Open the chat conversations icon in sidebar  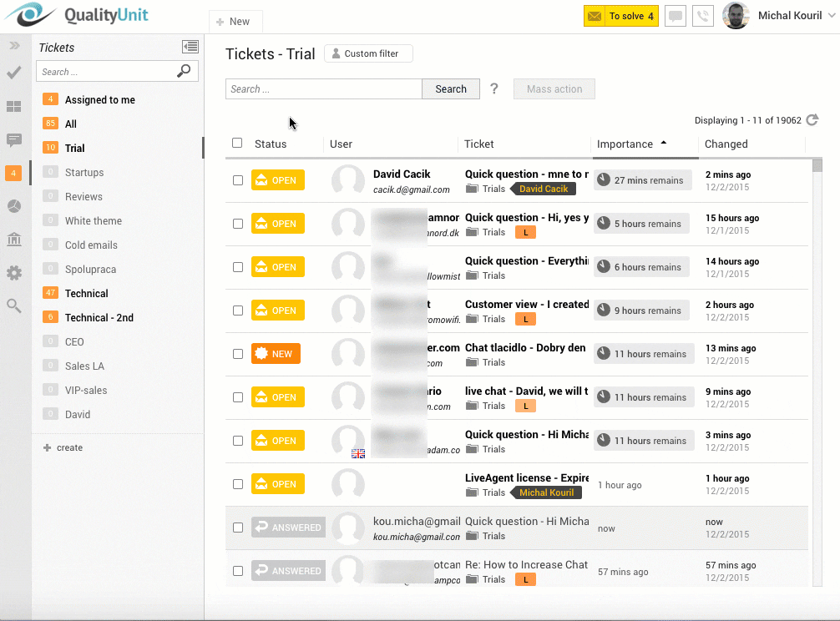click(x=13, y=140)
